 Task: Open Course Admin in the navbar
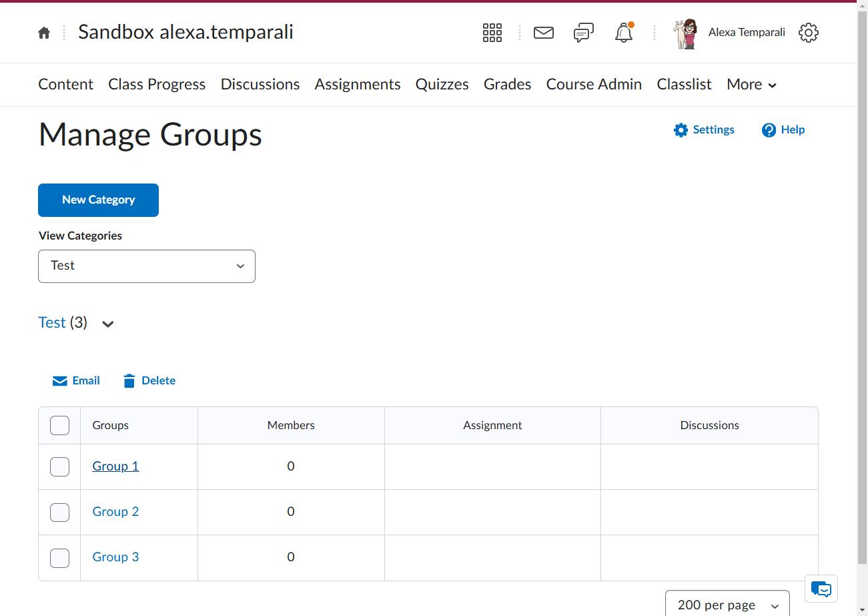click(594, 85)
